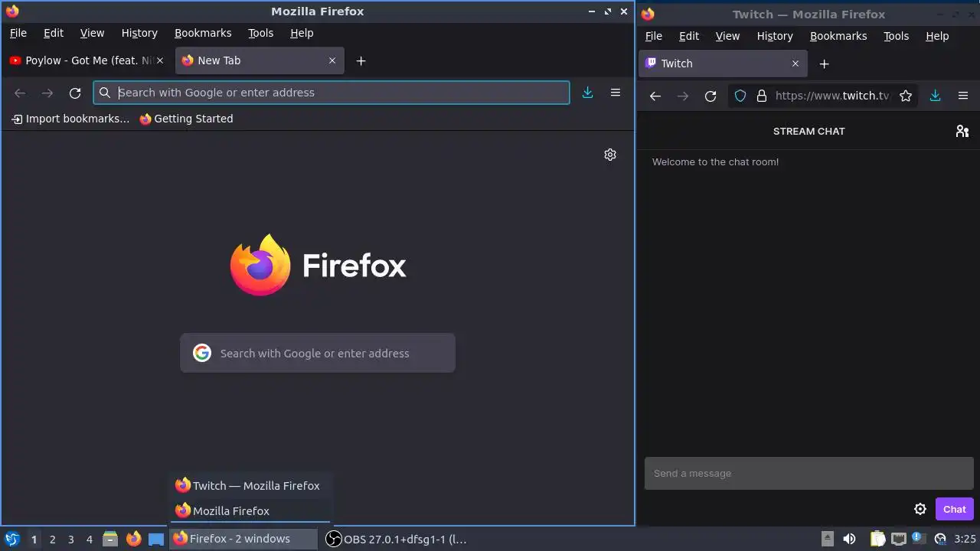This screenshot has width=980, height=551.
Task: Open the View menu in the left Firefox window
Action: 92,33
